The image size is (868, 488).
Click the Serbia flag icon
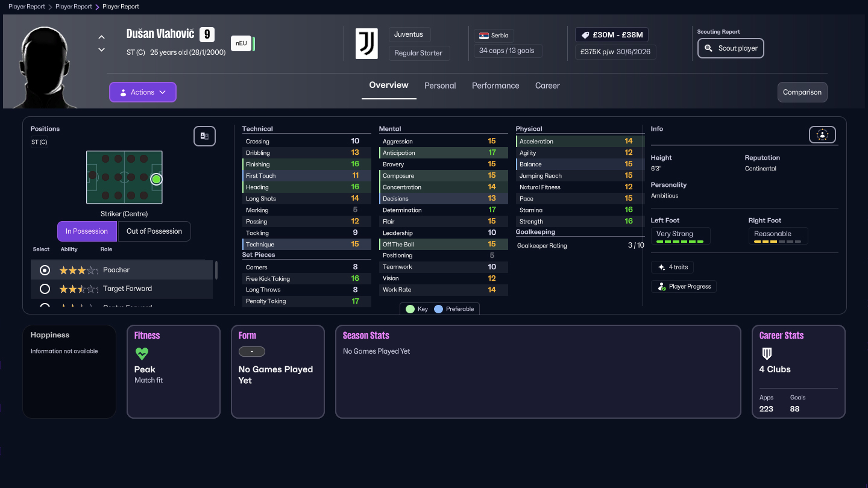click(483, 34)
